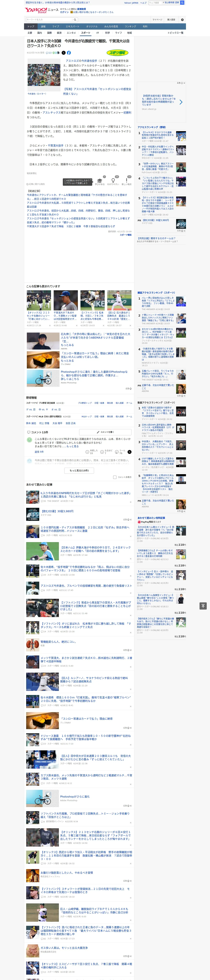
Task: Open the ランキング navigation tab
Action: click(x=130, y=27)
